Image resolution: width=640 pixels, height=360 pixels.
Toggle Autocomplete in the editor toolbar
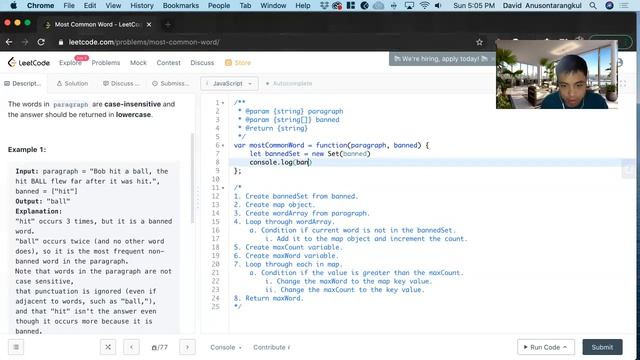[x=289, y=83]
